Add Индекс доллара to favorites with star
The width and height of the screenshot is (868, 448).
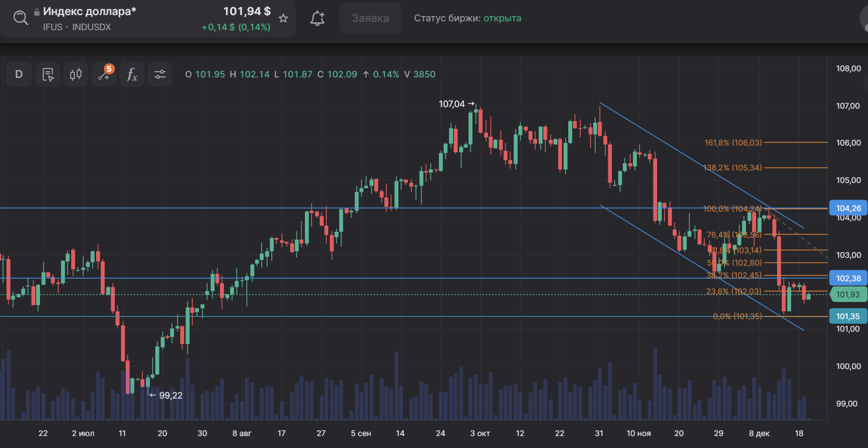coord(283,18)
